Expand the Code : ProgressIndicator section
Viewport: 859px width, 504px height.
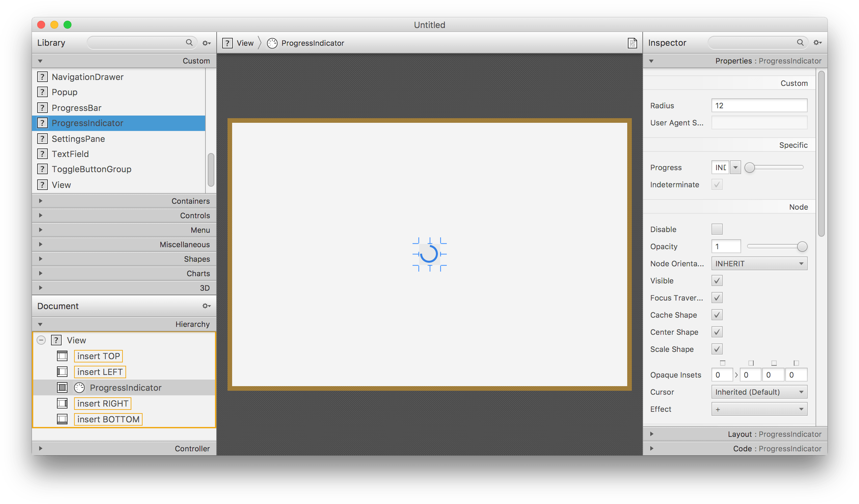pos(651,448)
